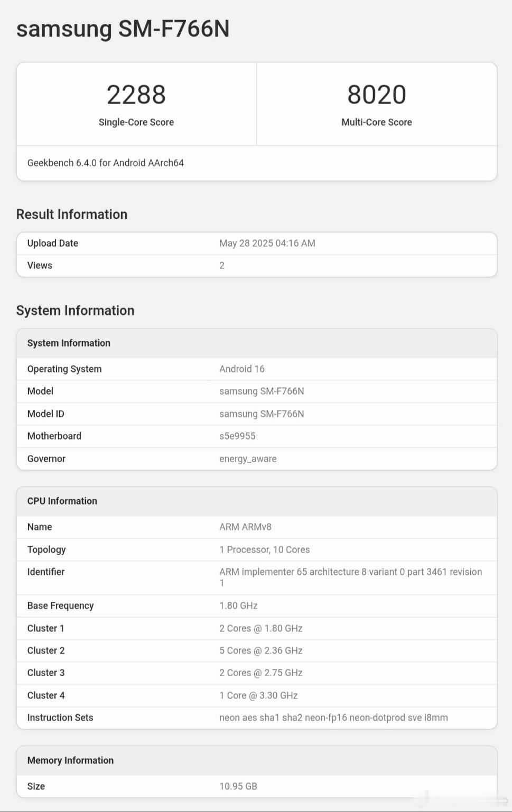
Task: Select the System Information table header
Action: click(69, 343)
